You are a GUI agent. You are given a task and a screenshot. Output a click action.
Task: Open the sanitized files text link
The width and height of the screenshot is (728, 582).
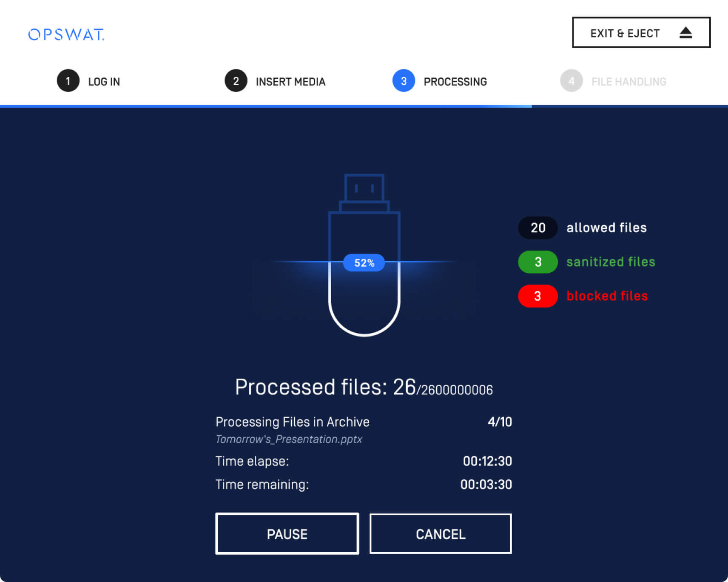coord(611,262)
